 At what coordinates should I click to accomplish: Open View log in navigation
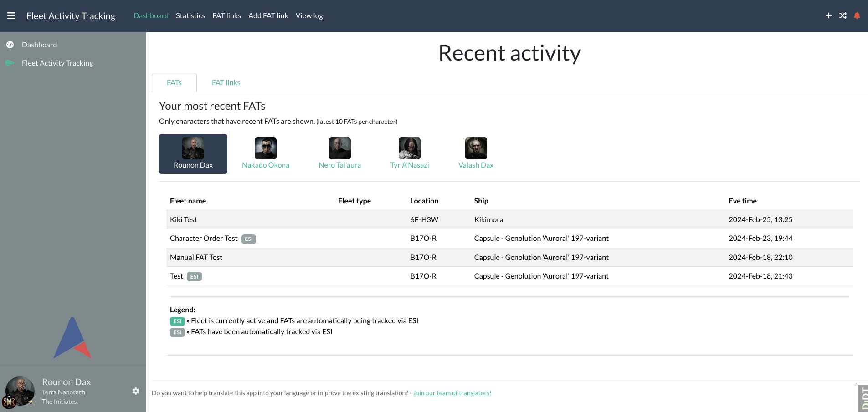309,16
